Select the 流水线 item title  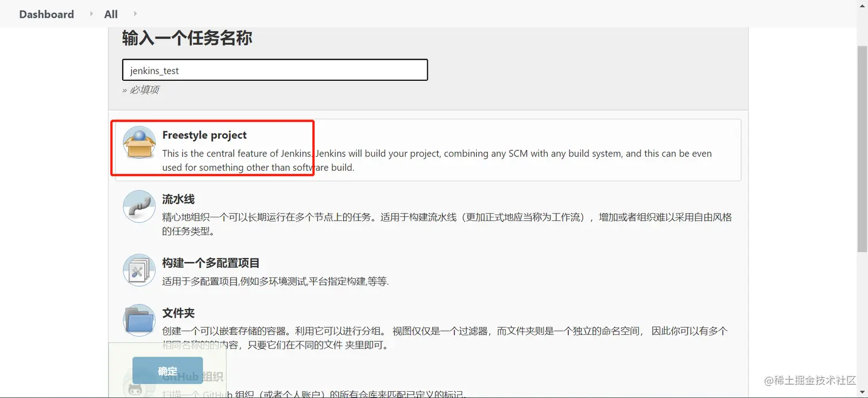179,199
